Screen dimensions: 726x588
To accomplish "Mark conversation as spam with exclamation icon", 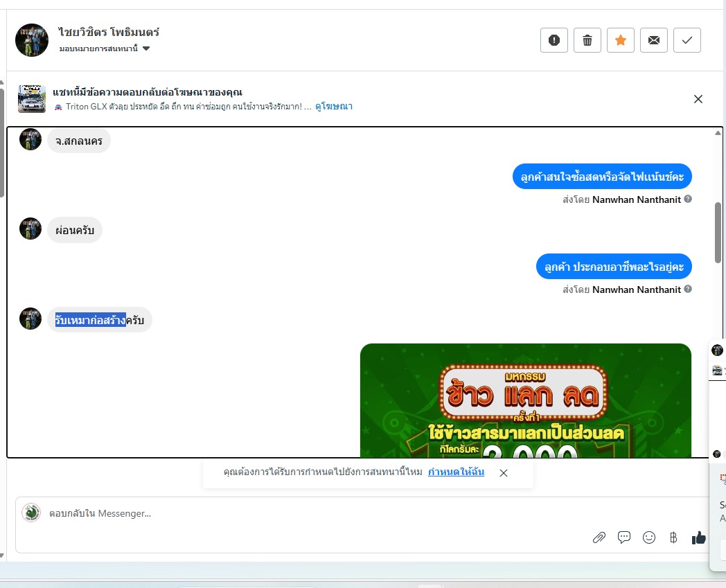I will pos(554,40).
